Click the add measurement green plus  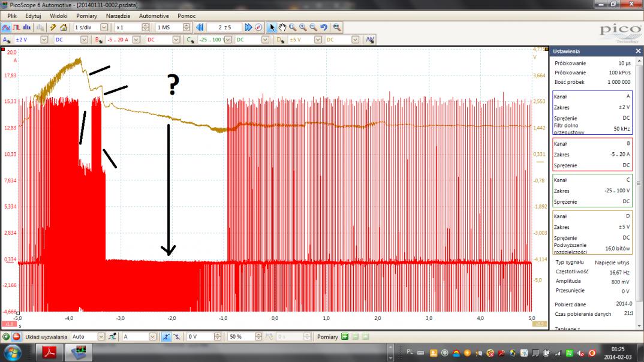click(x=345, y=337)
